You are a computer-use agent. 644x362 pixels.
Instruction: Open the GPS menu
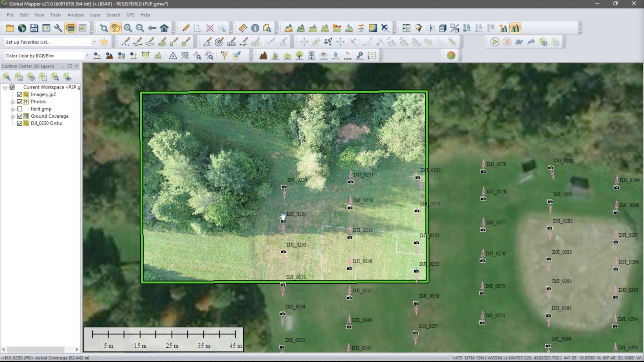130,15
